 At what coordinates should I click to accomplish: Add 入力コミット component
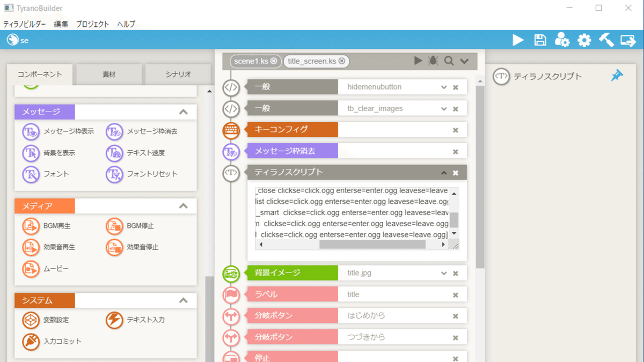pos(52,342)
